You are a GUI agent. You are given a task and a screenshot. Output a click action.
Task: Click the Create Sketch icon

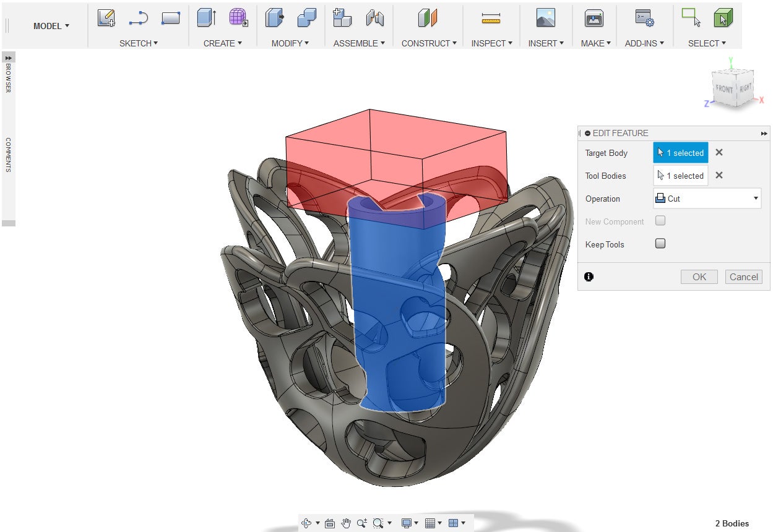pos(106,19)
